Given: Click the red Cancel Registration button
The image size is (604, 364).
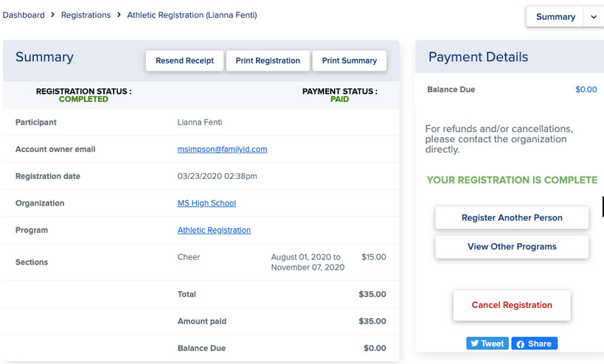Looking at the screenshot, I should pos(512,305).
